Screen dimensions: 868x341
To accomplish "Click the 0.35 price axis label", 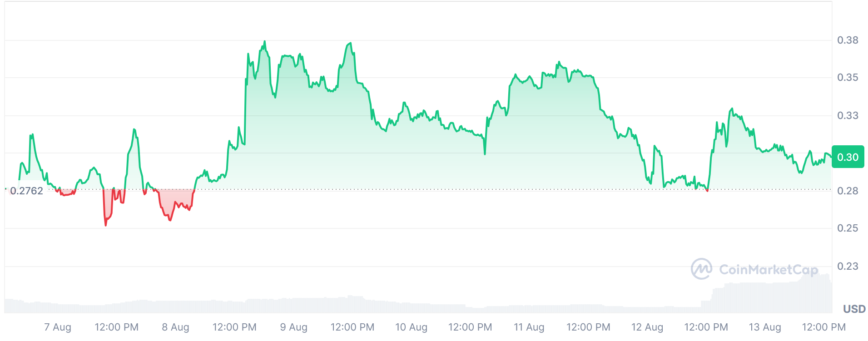I will coord(848,77).
